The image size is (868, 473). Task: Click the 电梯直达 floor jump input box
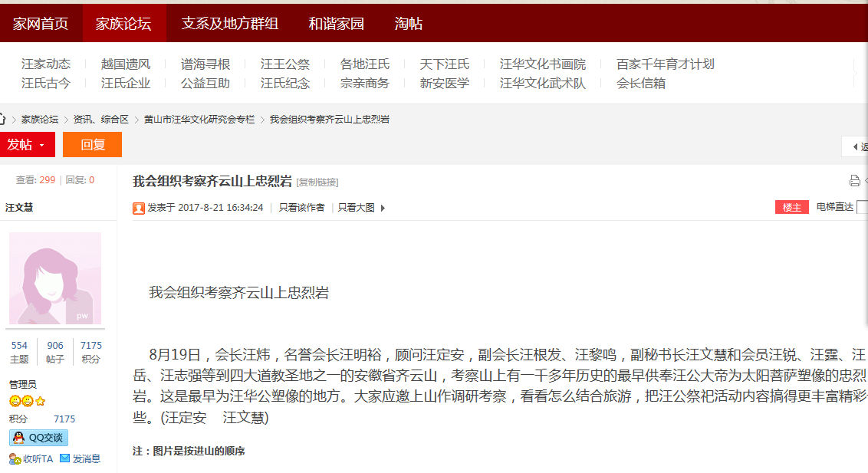[x=862, y=207]
